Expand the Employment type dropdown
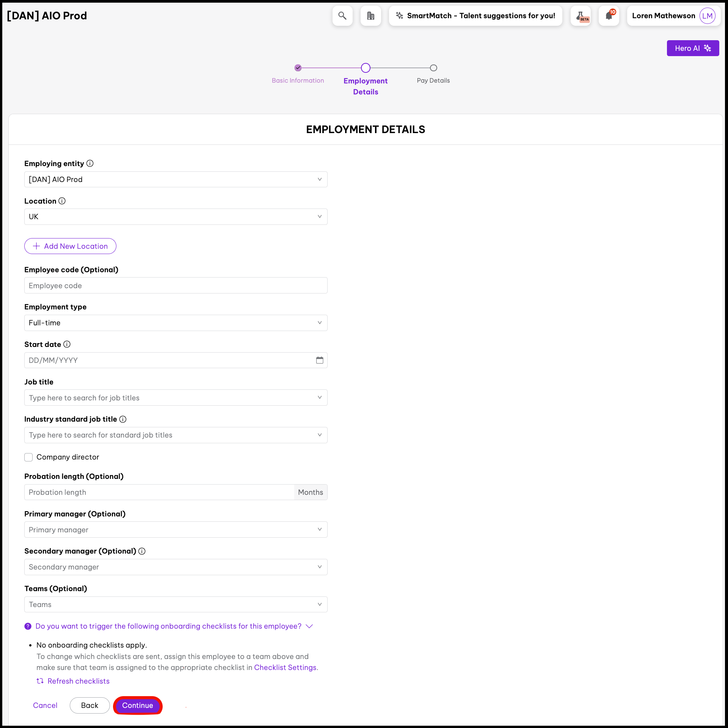Image resolution: width=728 pixels, height=728 pixels. point(176,323)
